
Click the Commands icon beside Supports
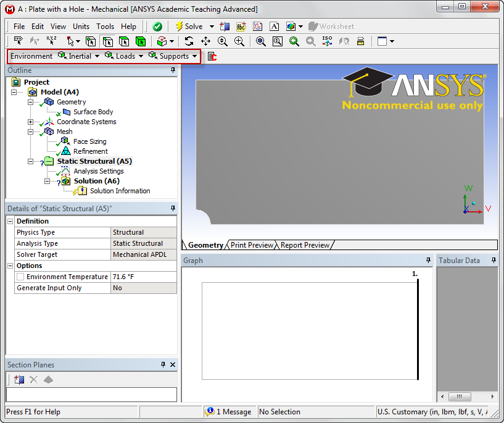coord(212,57)
